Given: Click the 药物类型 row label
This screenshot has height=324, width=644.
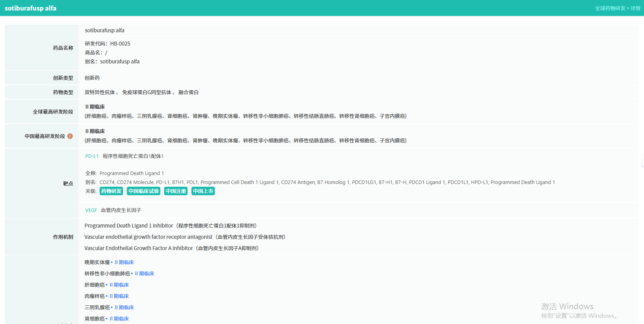Looking at the screenshot, I should point(63,92).
